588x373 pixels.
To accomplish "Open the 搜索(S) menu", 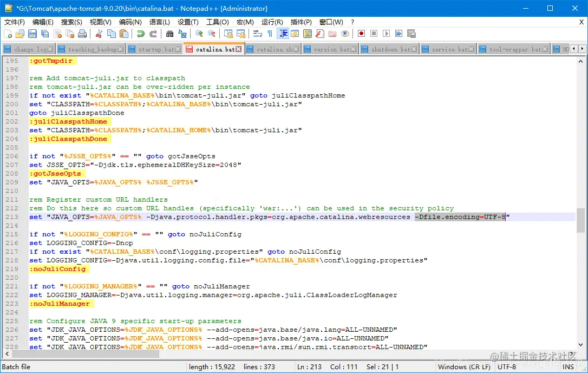I will pos(71,22).
